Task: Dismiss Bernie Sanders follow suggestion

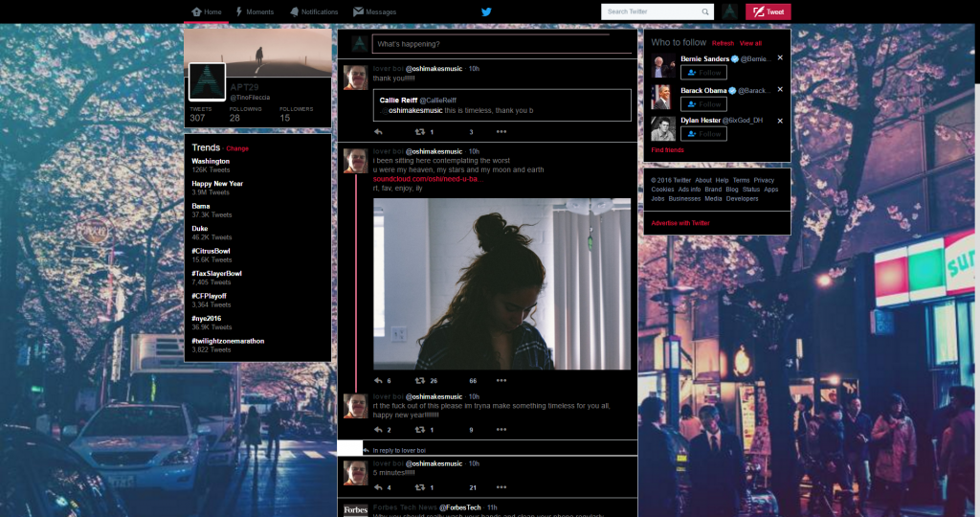Action: pyautogui.click(x=780, y=57)
